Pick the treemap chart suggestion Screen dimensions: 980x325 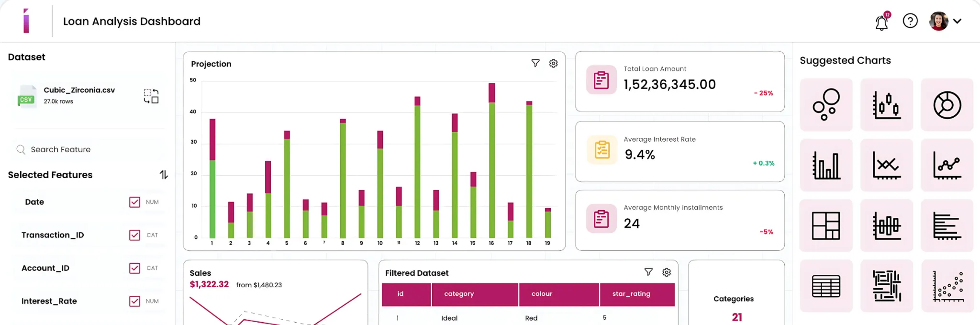pyautogui.click(x=826, y=225)
